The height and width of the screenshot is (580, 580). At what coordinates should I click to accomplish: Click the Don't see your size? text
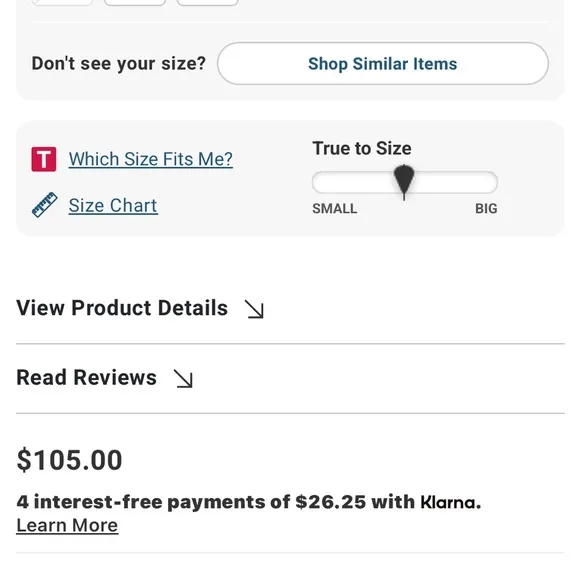pyautogui.click(x=118, y=63)
